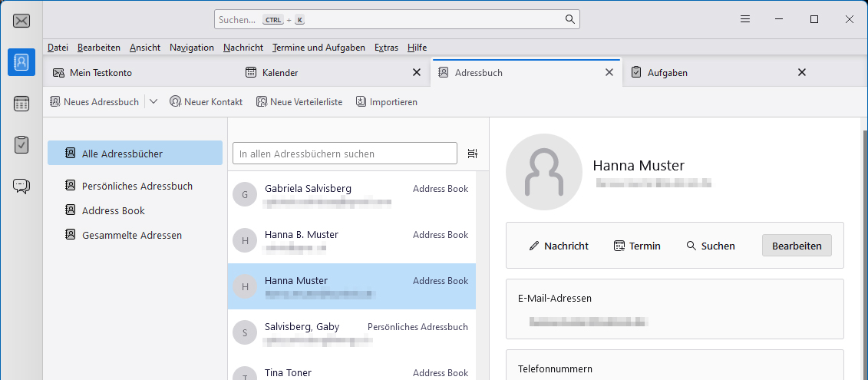Click Hanna Muster's large profile avatar

pos(543,172)
